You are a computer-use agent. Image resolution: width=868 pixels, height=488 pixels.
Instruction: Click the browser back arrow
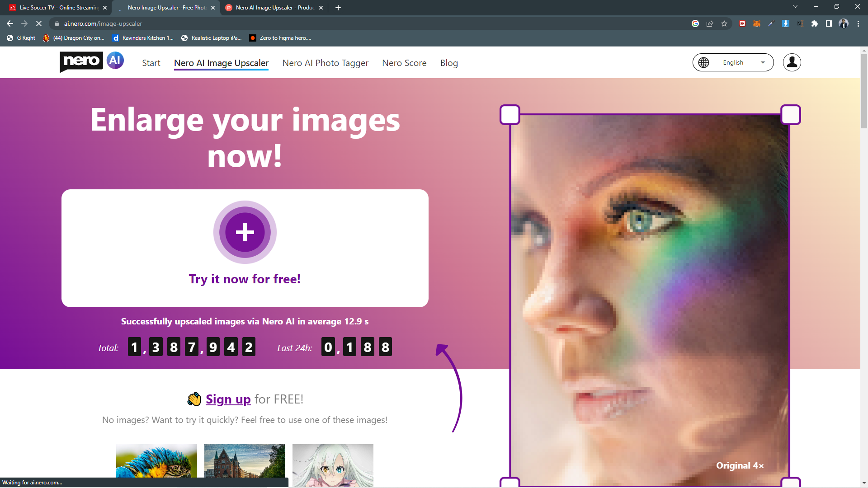click(x=10, y=23)
